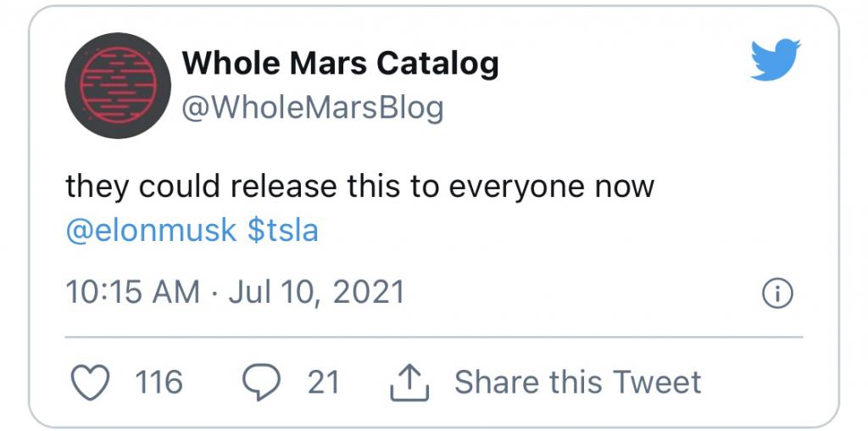Open the @elonmusk mention link
The width and height of the screenshot is (868, 431).
151,231
